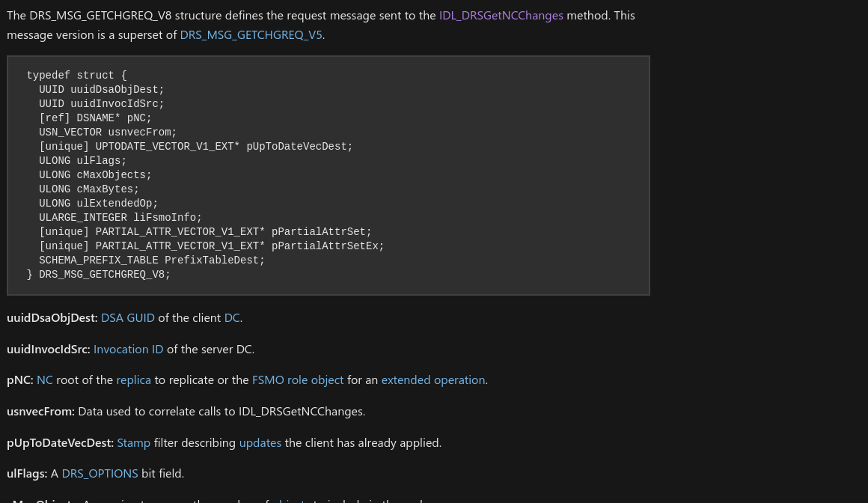The height and width of the screenshot is (503, 868).
Task: Open the updates link
Action: [x=260, y=443]
